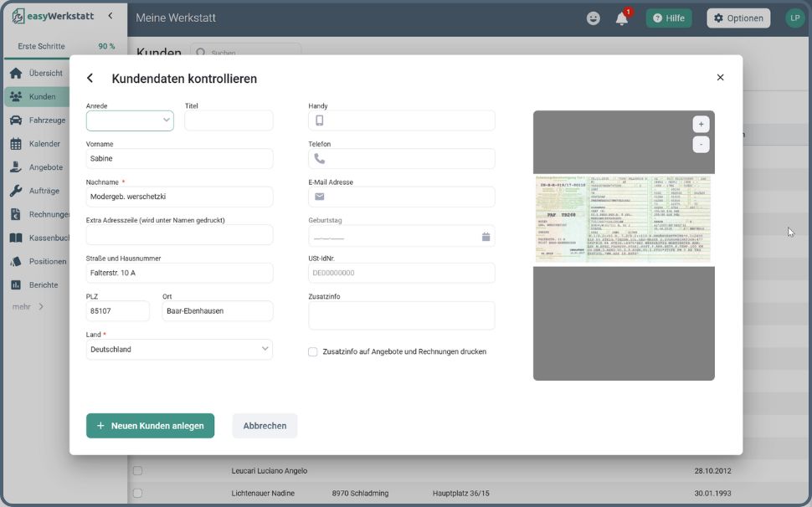Click the Neuen Kunden anlegen button
The height and width of the screenshot is (507, 812).
click(x=150, y=426)
